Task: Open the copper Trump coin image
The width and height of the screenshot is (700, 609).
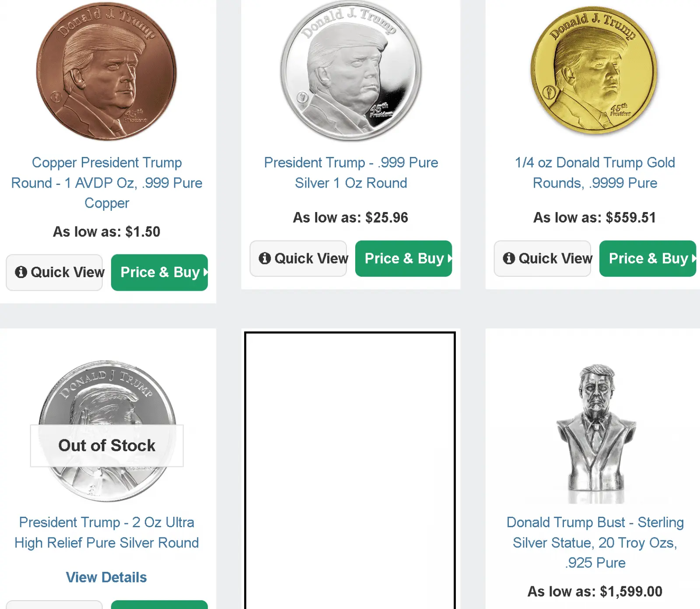Action: 107,72
